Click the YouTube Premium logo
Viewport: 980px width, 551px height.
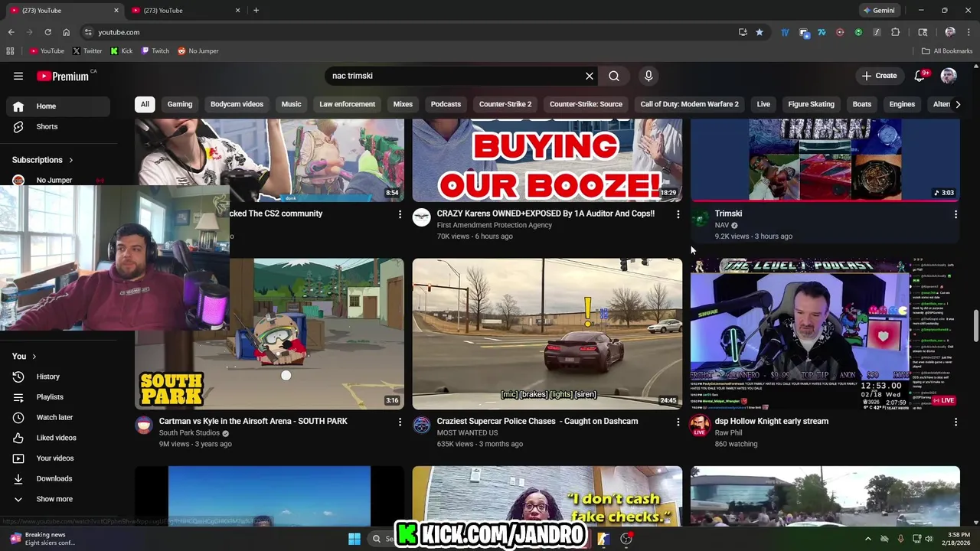(x=63, y=76)
